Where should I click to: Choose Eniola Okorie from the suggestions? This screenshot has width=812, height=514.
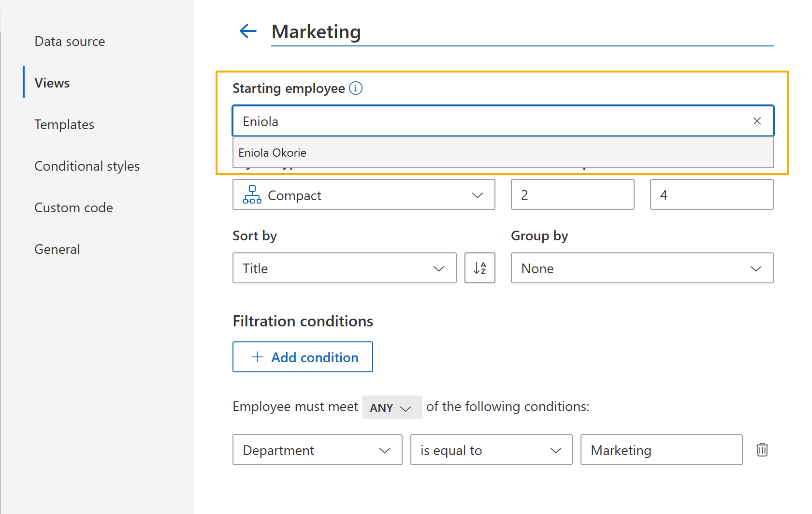point(503,152)
